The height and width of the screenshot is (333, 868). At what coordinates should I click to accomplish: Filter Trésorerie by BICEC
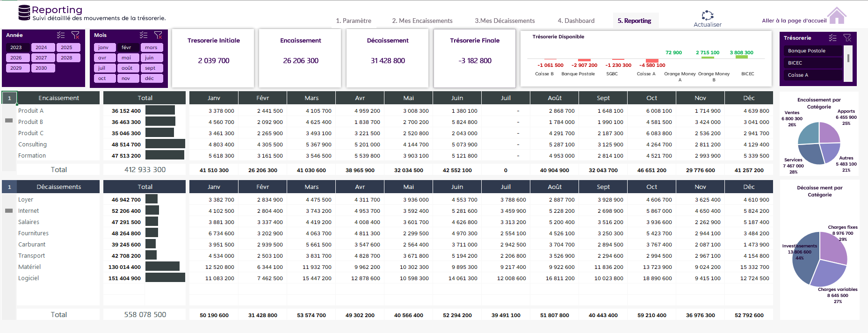813,63
